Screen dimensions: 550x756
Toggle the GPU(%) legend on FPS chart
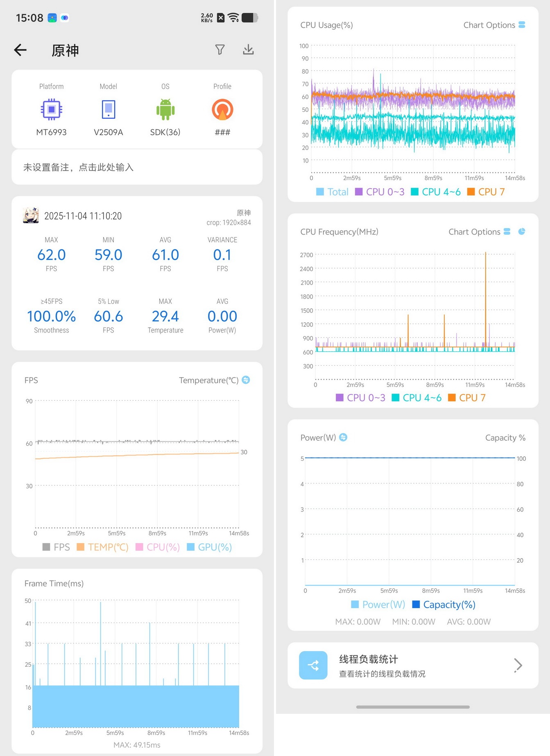click(x=209, y=547)
